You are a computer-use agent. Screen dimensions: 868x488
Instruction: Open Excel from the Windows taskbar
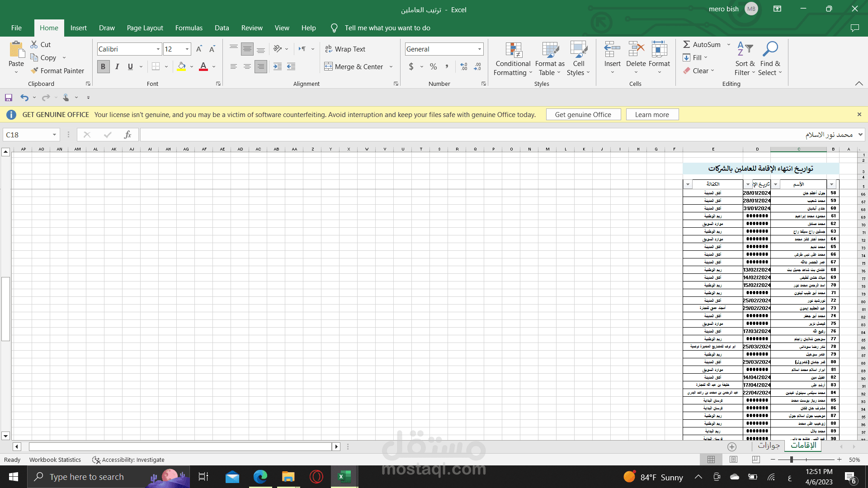pos(344,477)
